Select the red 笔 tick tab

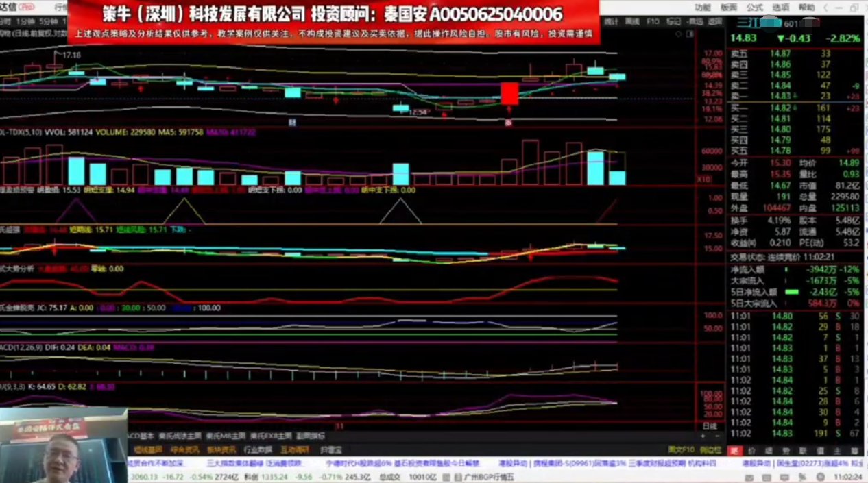(x=735, y=451)
